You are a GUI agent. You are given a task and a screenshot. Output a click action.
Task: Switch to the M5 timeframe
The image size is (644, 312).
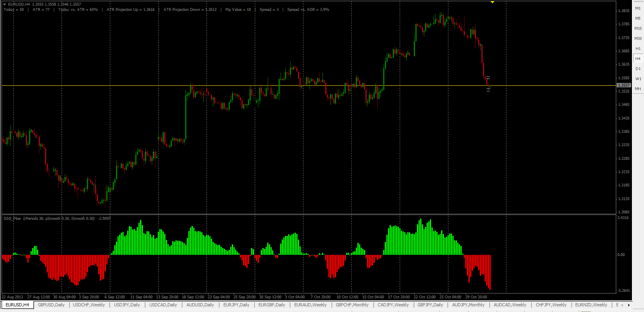(x=638, y=19)
